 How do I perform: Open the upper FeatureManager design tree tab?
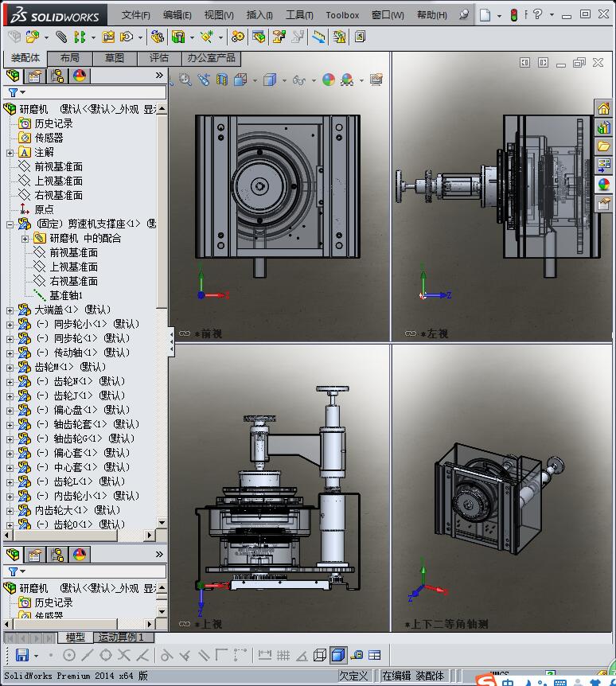tap(13, 76)
